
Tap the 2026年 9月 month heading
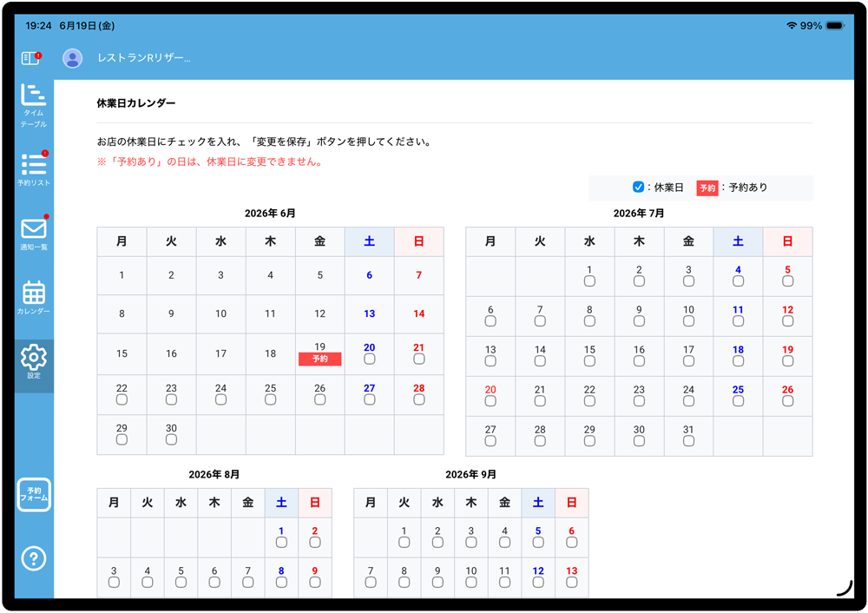tap(471, 475)
